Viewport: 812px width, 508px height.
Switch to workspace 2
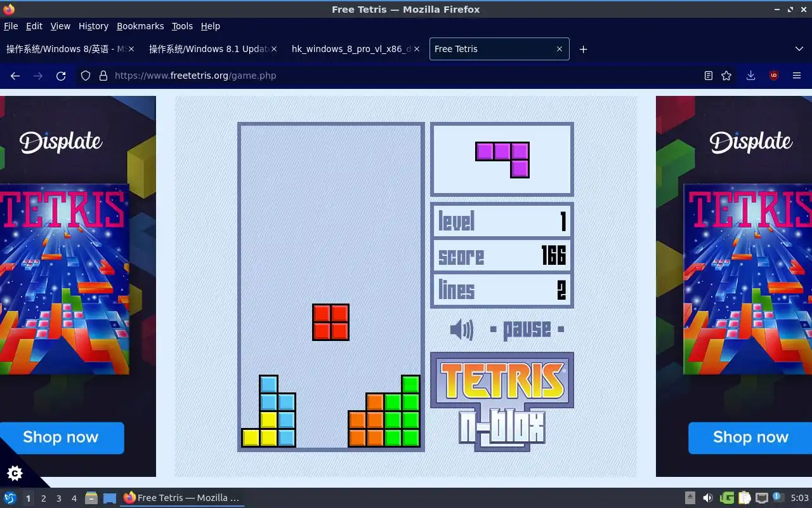43,498
